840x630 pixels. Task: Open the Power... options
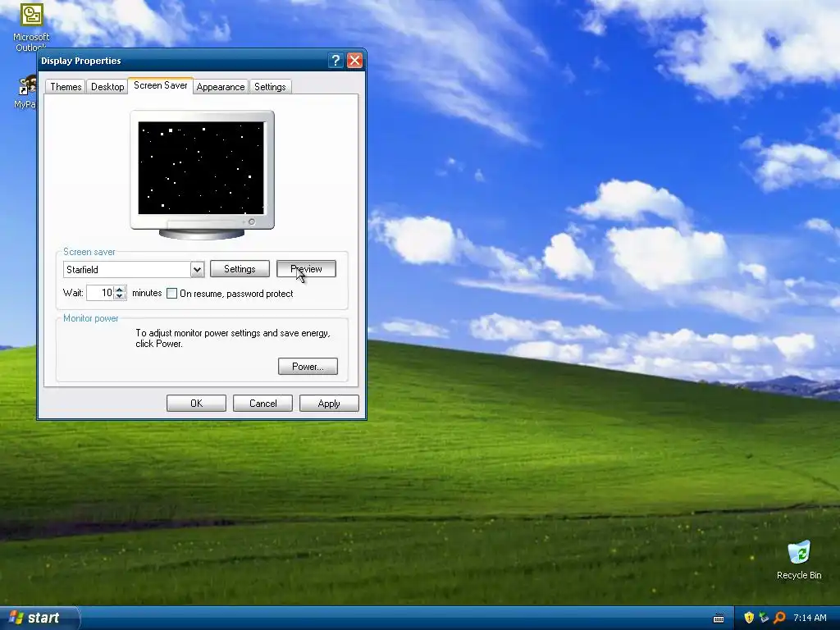(x=308, y=367)
